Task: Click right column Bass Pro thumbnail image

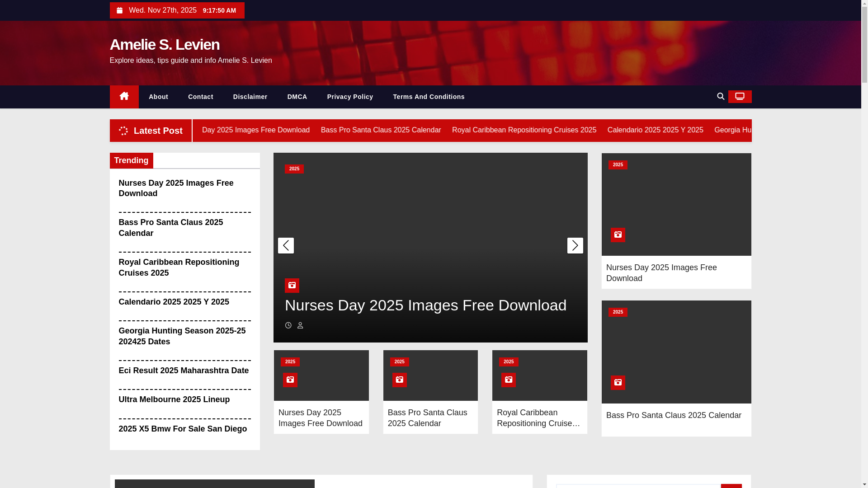Action: point(676,352)
